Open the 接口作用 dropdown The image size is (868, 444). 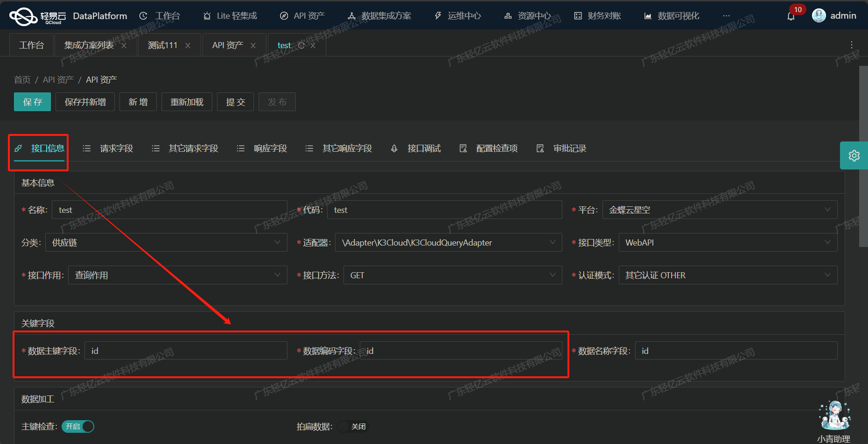point(177,275)
